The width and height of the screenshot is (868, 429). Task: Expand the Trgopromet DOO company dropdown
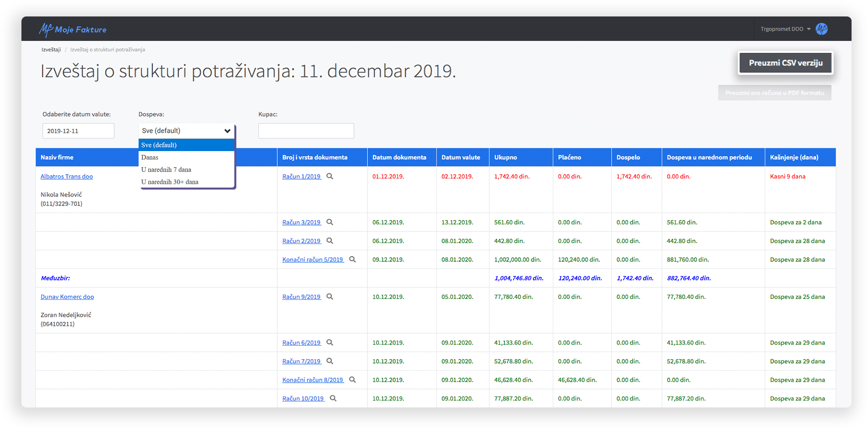pos(785,29)
